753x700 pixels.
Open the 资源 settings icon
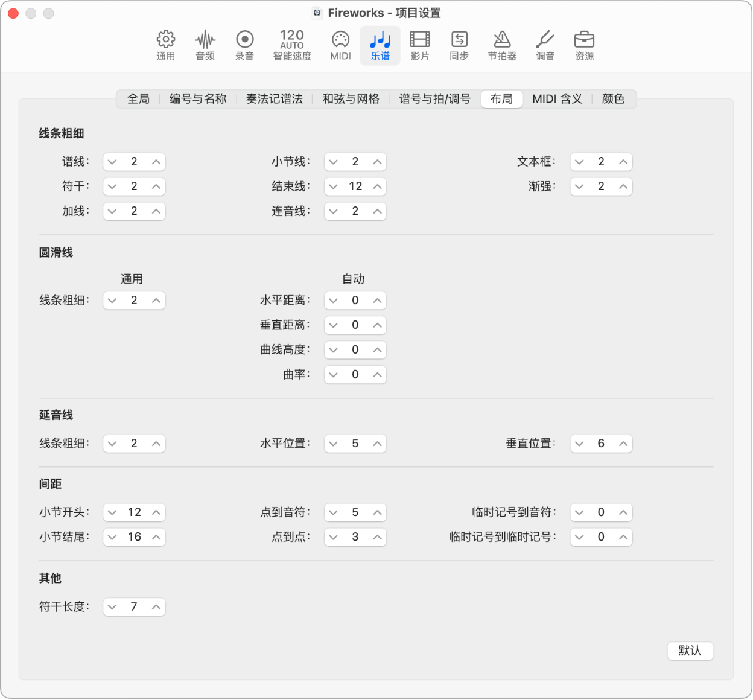(584, 45)
